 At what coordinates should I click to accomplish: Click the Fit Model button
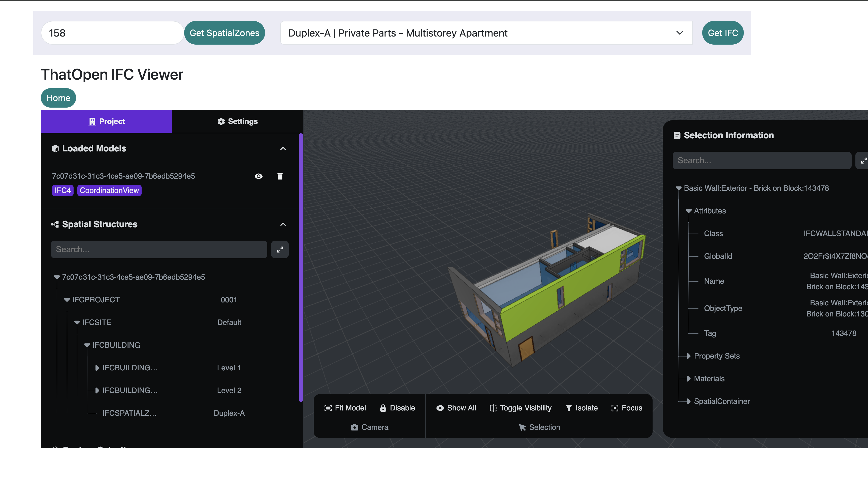(x=345, y=408)
